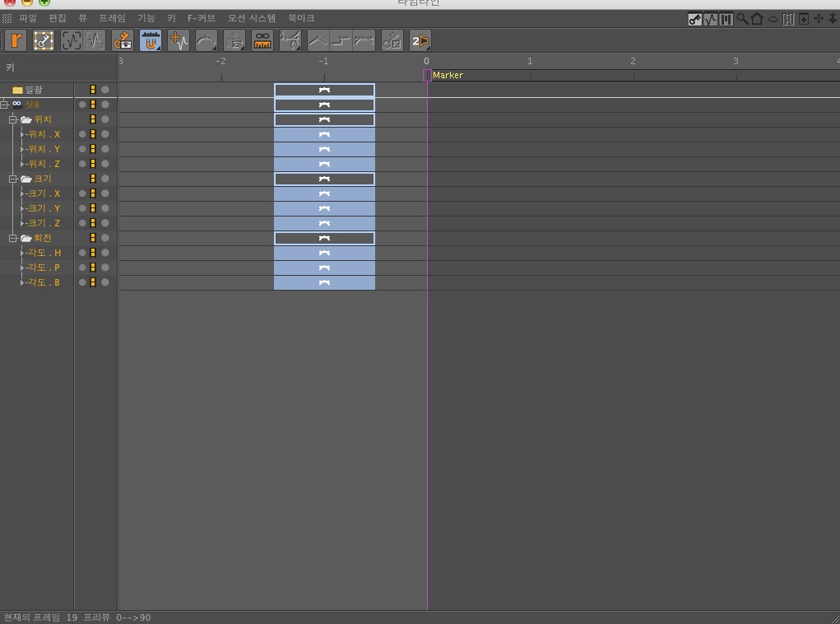Click the linear interpolation toolbar icon

318,40
